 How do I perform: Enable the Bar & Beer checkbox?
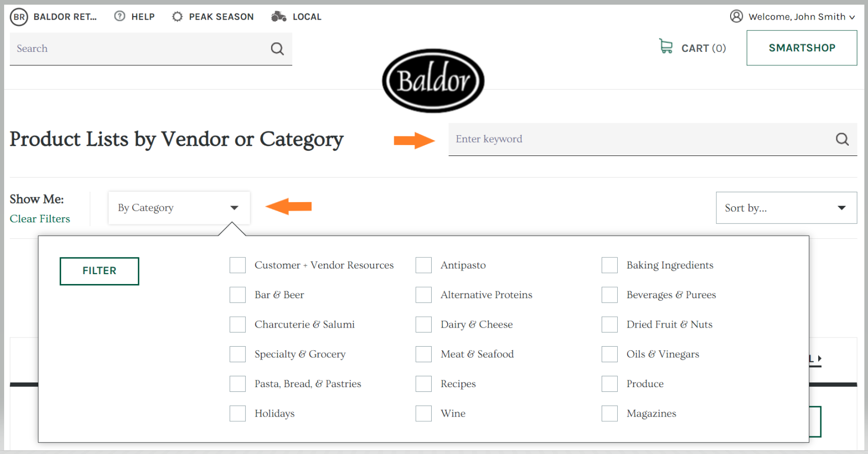[237, 295]
